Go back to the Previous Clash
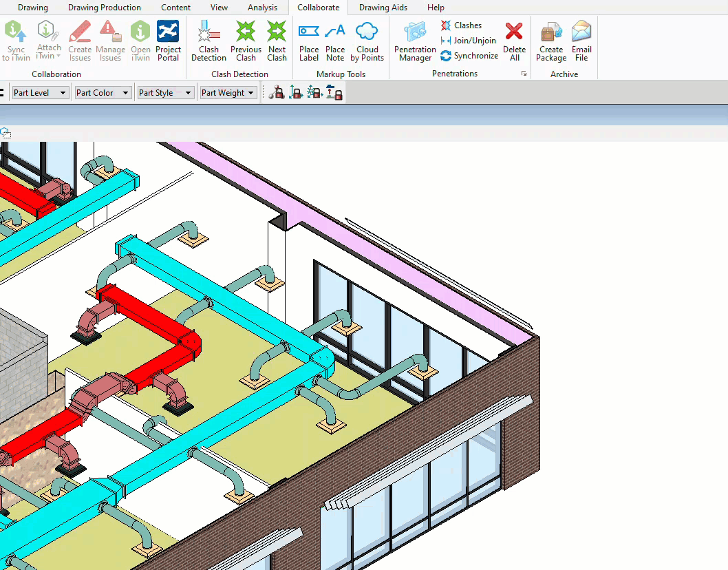 coord(246,41)
